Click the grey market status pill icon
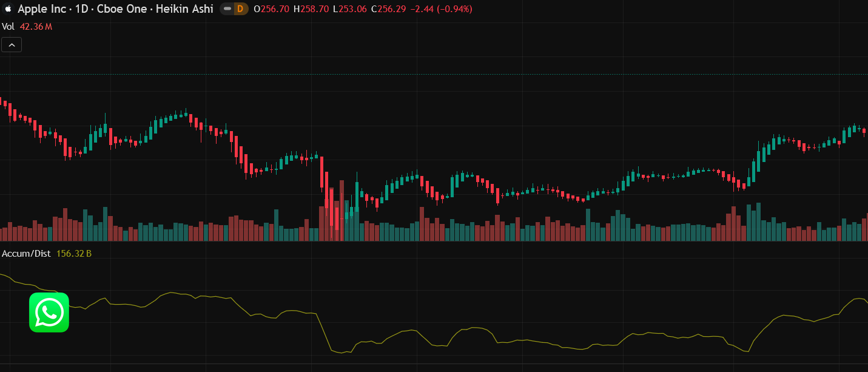The height and width of the screenshot is (372, 868). coord(227,9)
